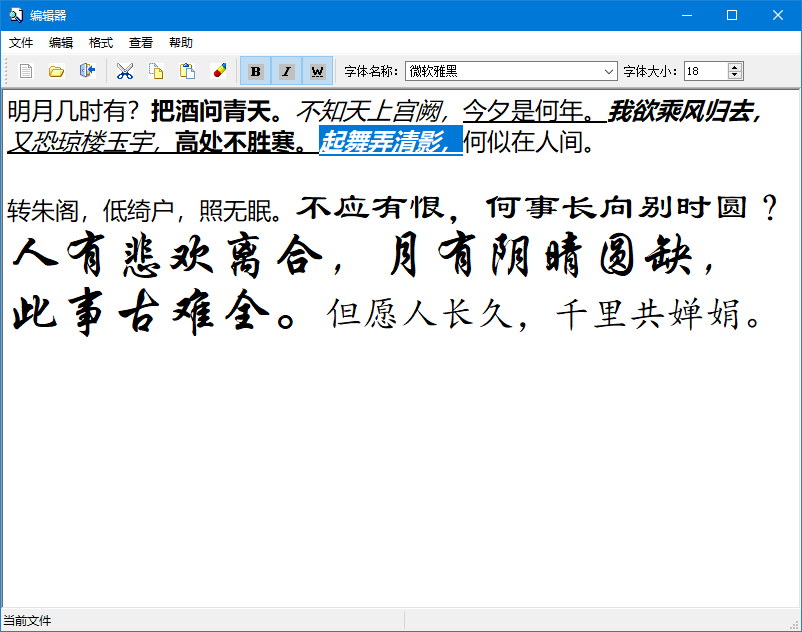
Task: Increase font size with the up spinner arrow
Action: pos(735,67)
